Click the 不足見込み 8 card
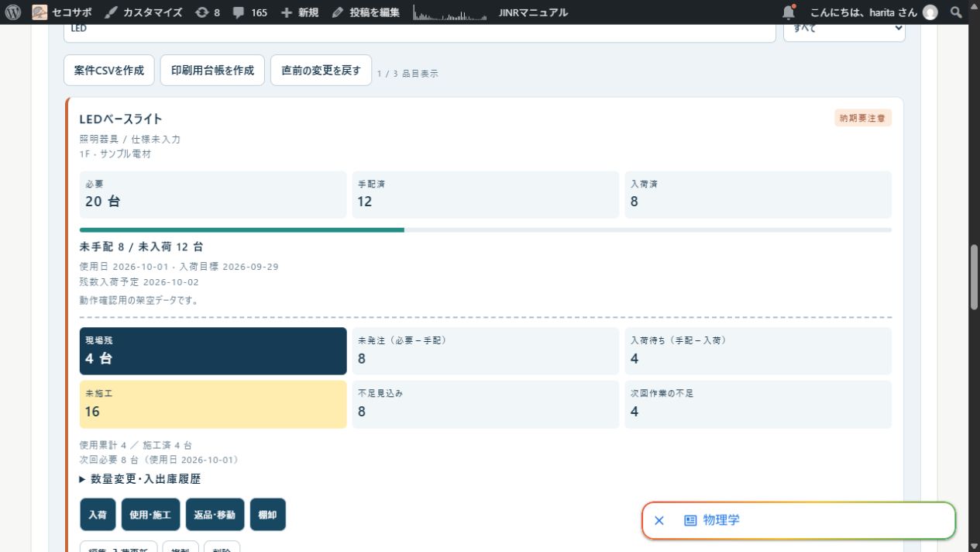This screenshot has height=552, width=980. click(486, 405)
